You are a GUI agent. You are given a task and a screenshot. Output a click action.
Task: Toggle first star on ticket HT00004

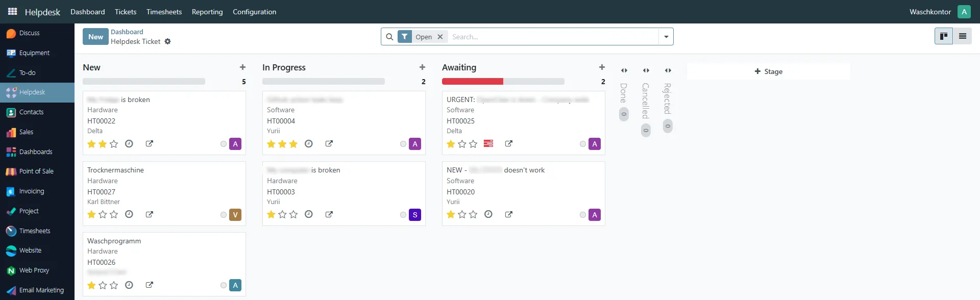click(x=271, y=144)
